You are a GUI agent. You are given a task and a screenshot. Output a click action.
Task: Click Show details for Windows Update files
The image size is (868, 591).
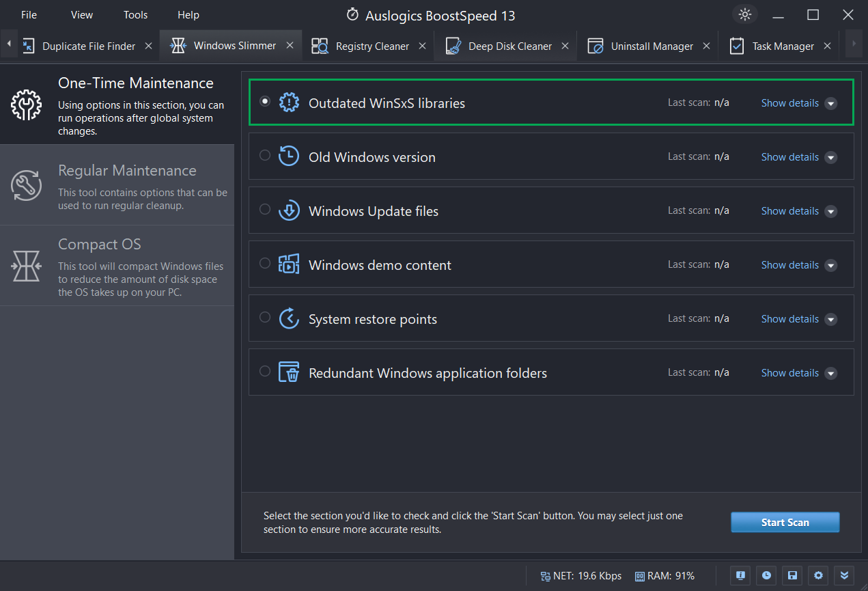pyautogui.click(x=789, y=211)
